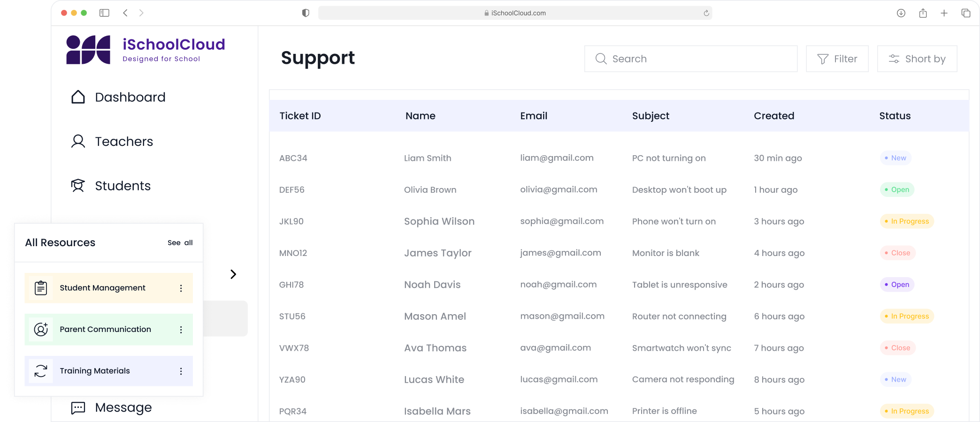Open Student Management options menu

tap(181, 288)
